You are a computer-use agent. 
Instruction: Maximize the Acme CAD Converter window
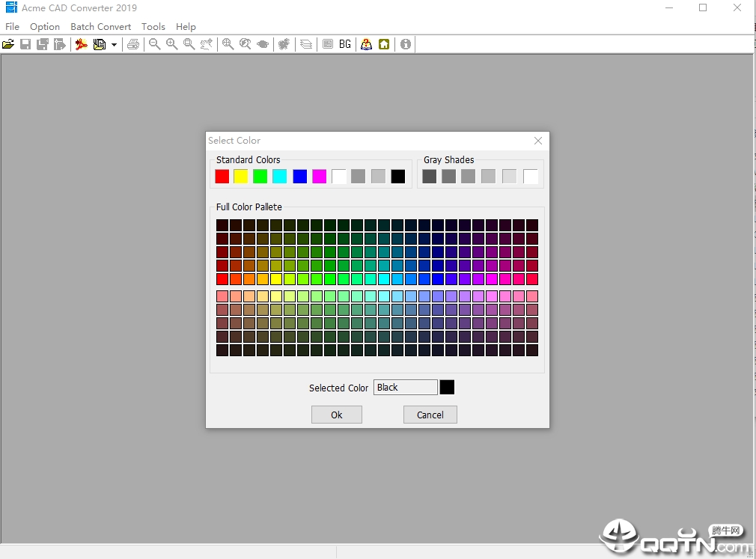pyautogui.click(x=703, y=7)
